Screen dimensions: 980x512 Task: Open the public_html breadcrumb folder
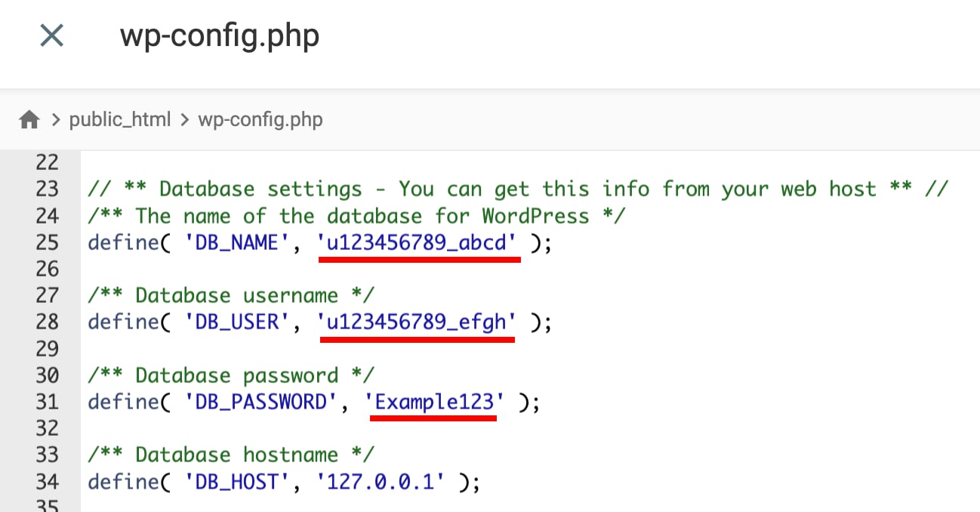click(x=120, y=119)
